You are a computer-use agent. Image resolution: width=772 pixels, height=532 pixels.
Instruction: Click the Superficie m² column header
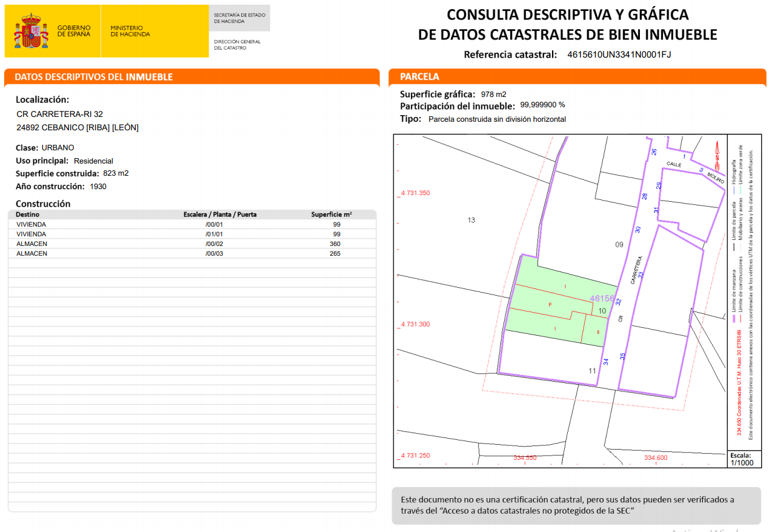coord(331,214)
